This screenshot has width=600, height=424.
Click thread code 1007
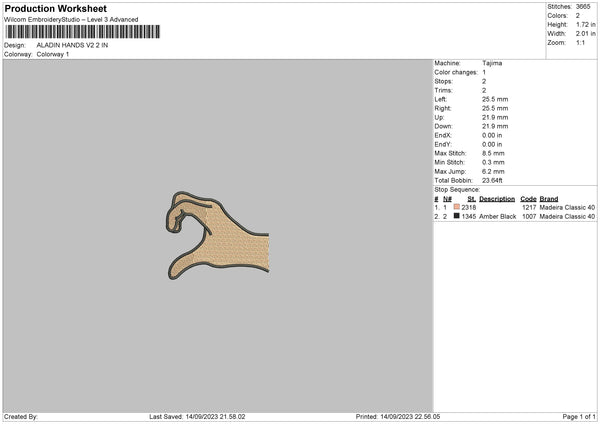(x=529, y=217)
